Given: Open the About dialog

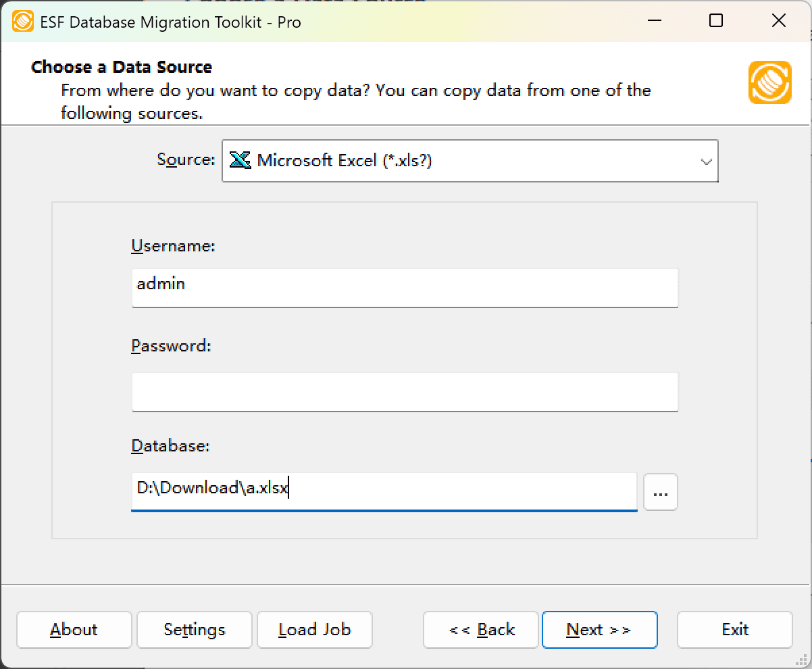Looking at the screenshot, I should tap(74, 629).
